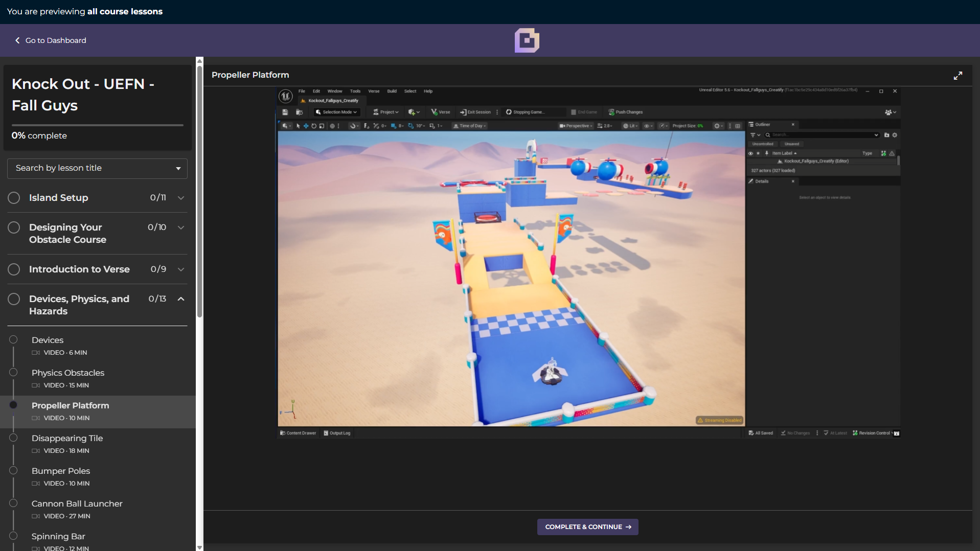The height and width of the screenshot is (551, 980).
Task: Expand video to fullscreen with arrows icon
Action: (958, 76)
